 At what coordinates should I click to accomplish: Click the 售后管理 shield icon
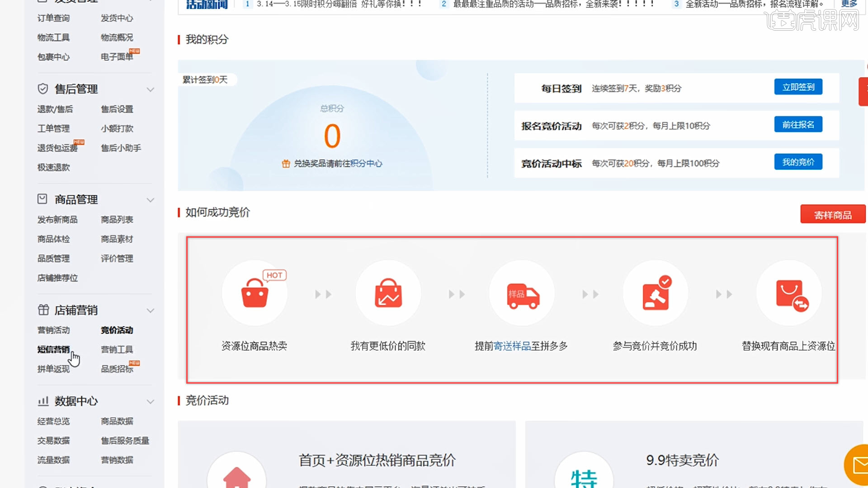click(x=43, y=89)
